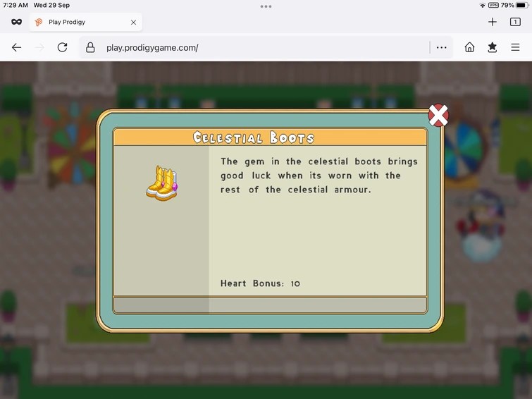Tap the Wi-Fi status icon
532x399 pixels.
pos(482,6)
